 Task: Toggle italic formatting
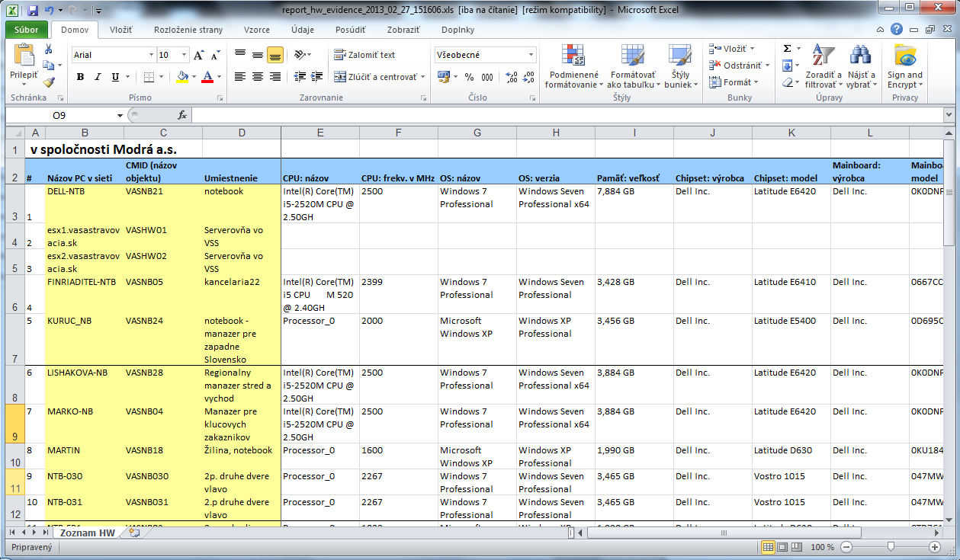(x=98, y=77)
